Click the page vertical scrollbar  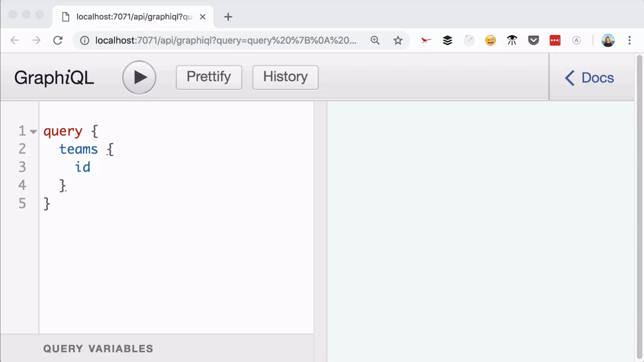639,207
